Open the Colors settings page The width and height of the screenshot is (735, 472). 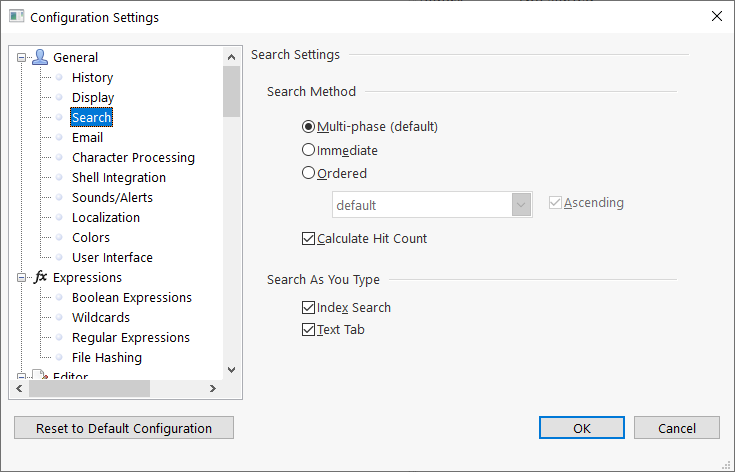click(x=90, y=238)
